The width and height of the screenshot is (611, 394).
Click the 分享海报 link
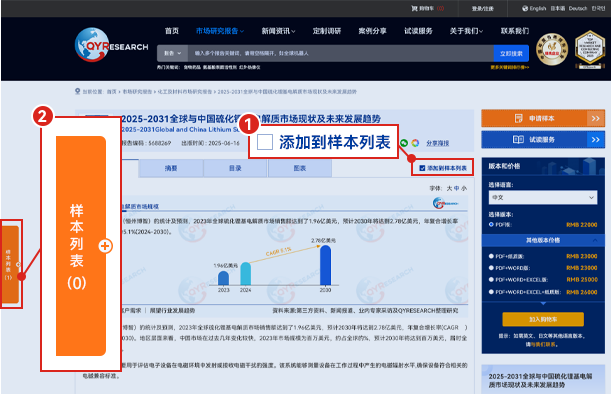438,143
